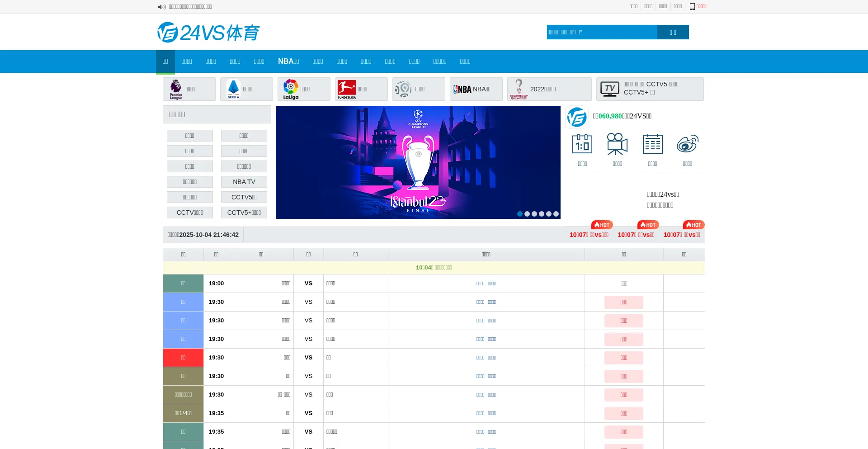Select the last carousel dot on the banner
The image size is (868, 449).
click(556, 214)
